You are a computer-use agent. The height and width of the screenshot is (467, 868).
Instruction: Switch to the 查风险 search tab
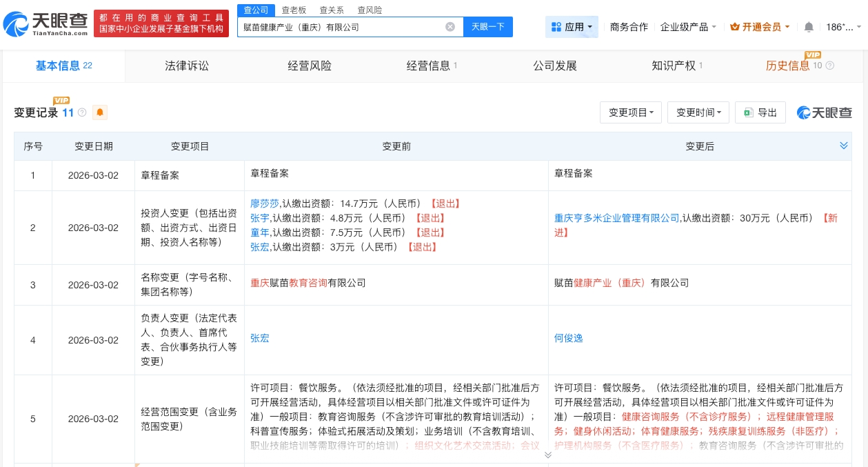(x=370, y=10)
